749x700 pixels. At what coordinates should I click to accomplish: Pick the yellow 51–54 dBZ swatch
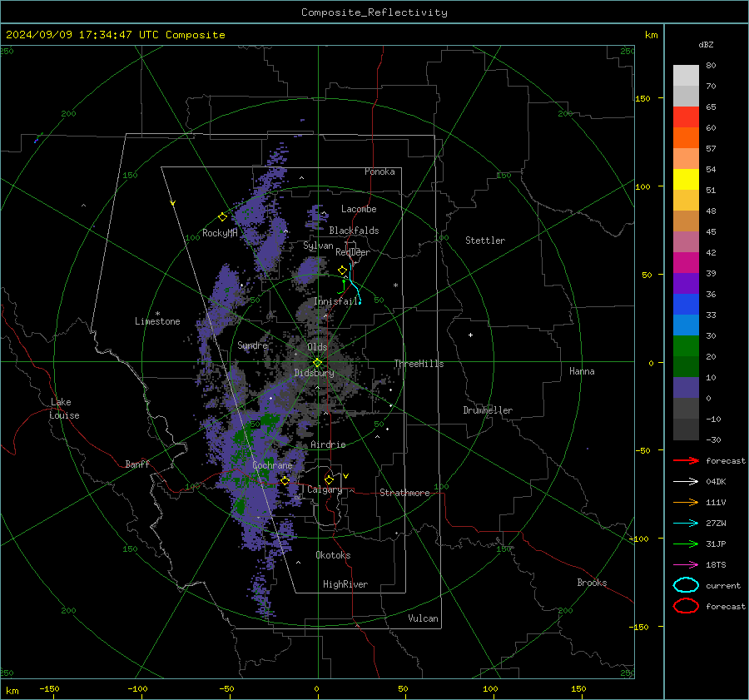pos(686,179)
